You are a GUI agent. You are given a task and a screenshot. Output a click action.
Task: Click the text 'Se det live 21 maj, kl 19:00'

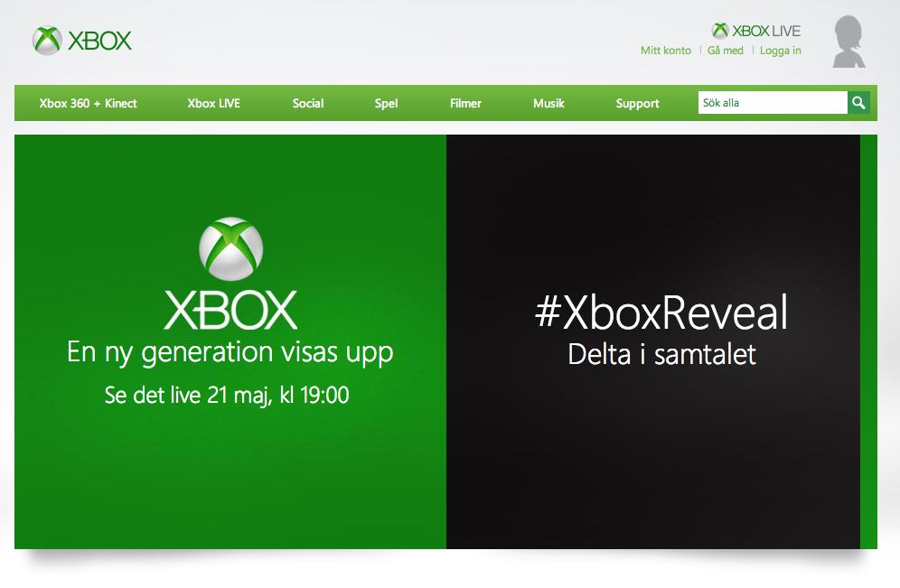pos(227,396)
